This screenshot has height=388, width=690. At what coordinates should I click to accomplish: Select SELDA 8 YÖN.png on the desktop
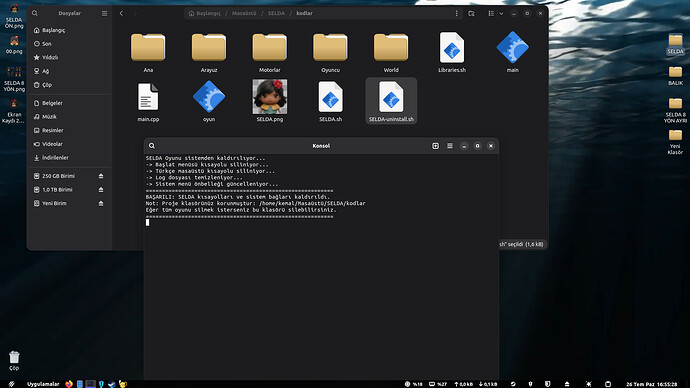coord(14,79)
